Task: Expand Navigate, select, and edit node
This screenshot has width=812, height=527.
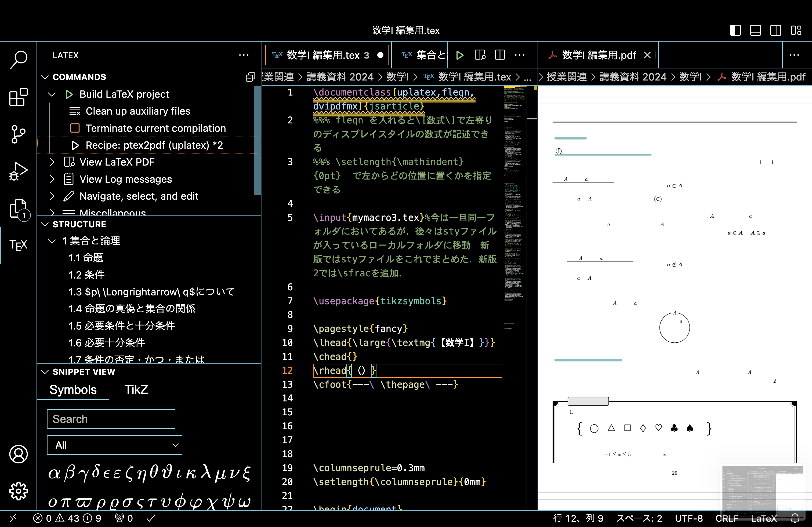Action: click(x=52, y=196)
